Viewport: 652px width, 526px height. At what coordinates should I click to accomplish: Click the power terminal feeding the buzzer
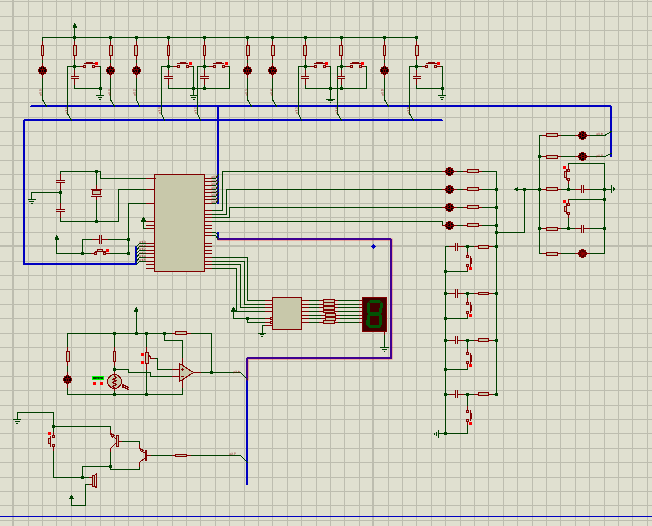tap(72, 497)
